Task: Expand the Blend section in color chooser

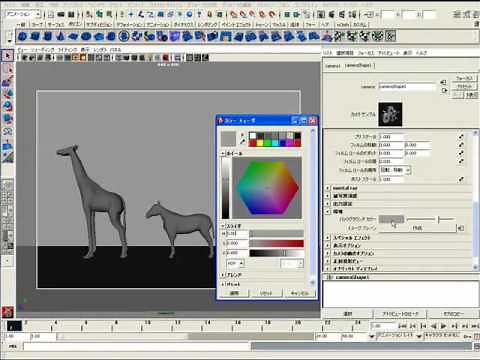Action: click(223, 275)
